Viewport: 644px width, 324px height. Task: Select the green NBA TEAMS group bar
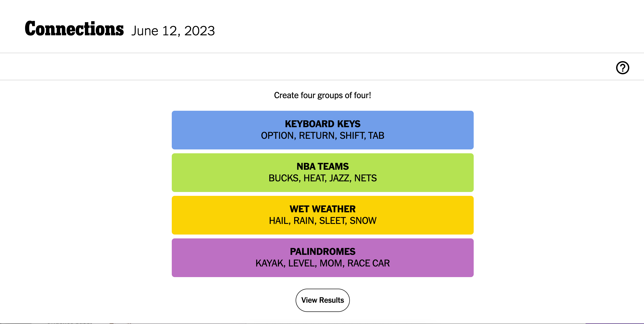[x=322, y=172]
